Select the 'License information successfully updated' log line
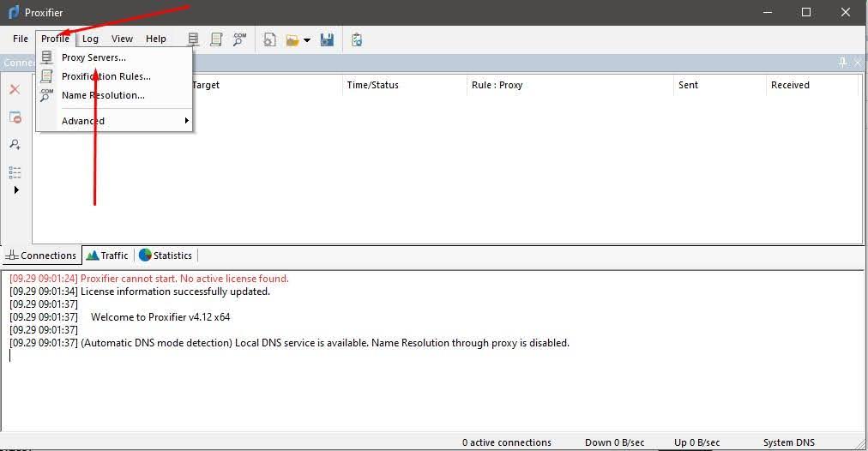The width and height of the screenshot is (868, 451). [140, 292]
